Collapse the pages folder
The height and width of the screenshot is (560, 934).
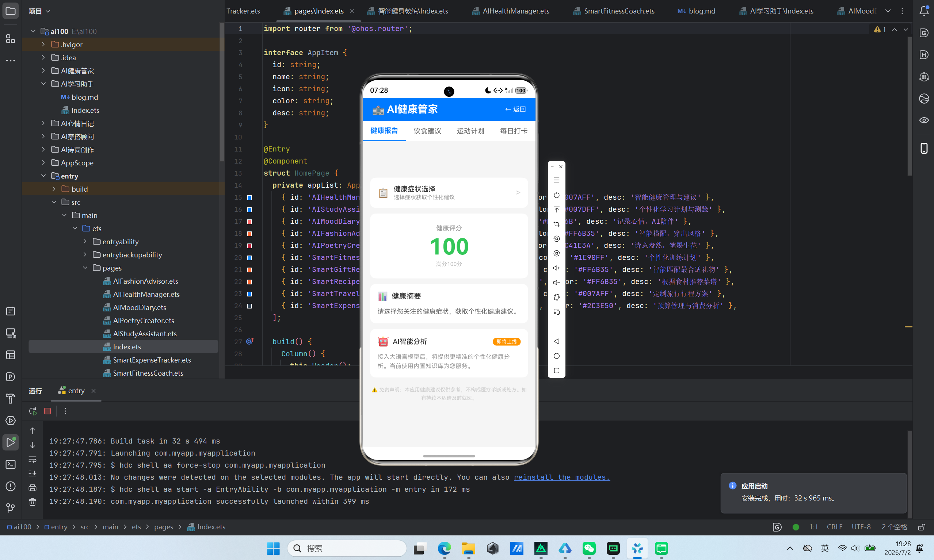click(x=85, y=268)
